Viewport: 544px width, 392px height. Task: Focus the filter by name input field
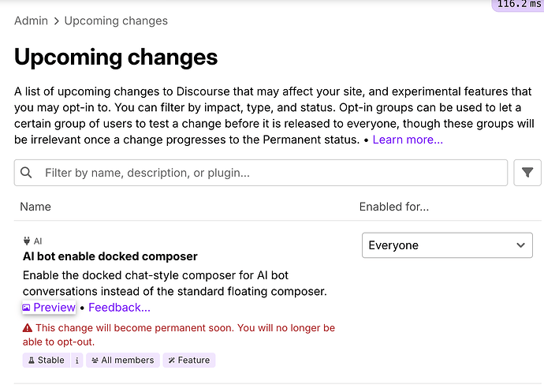(x=261, y=173)
